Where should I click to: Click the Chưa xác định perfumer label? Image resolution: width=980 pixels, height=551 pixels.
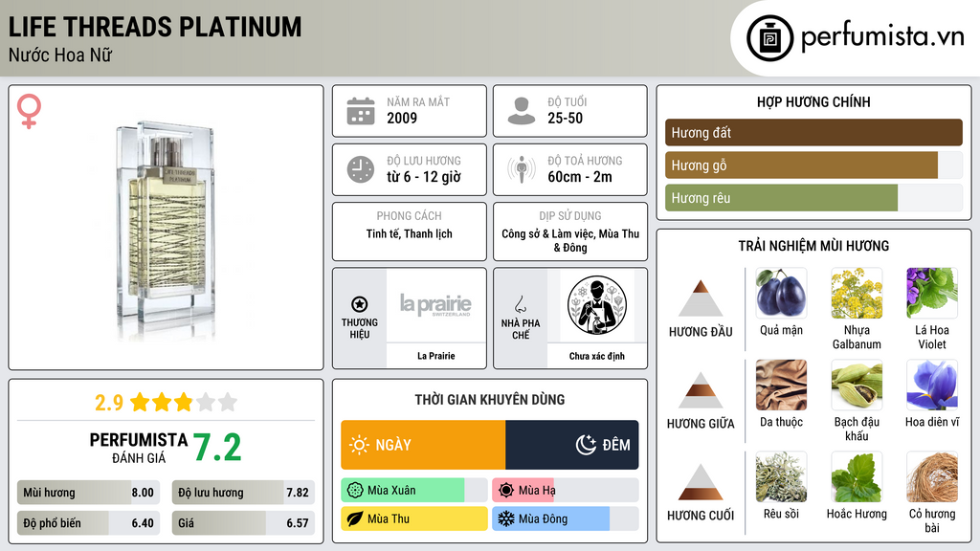597,356
